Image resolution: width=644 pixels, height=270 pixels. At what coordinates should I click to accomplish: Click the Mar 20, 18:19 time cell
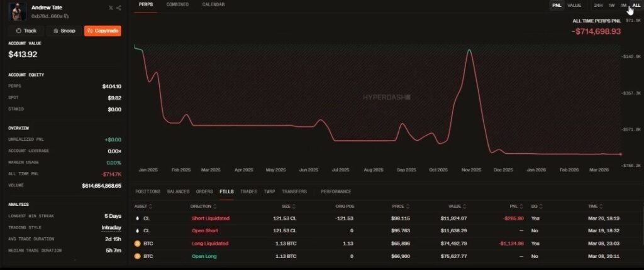coord(604,219)
